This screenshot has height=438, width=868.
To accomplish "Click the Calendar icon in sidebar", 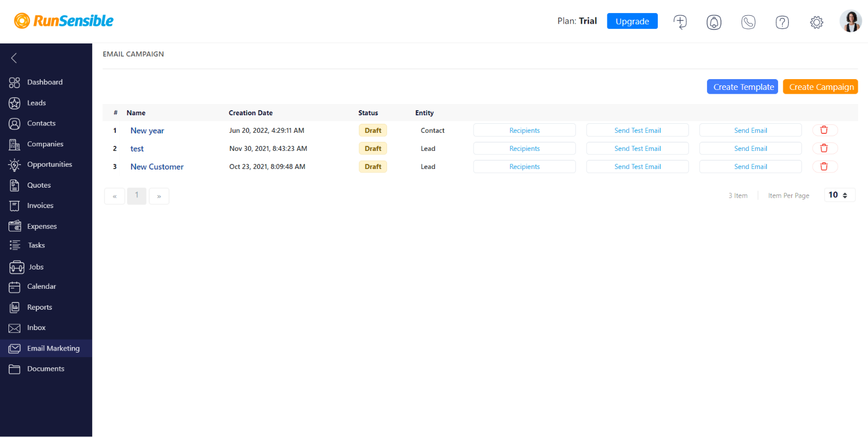I will (15, 287).
